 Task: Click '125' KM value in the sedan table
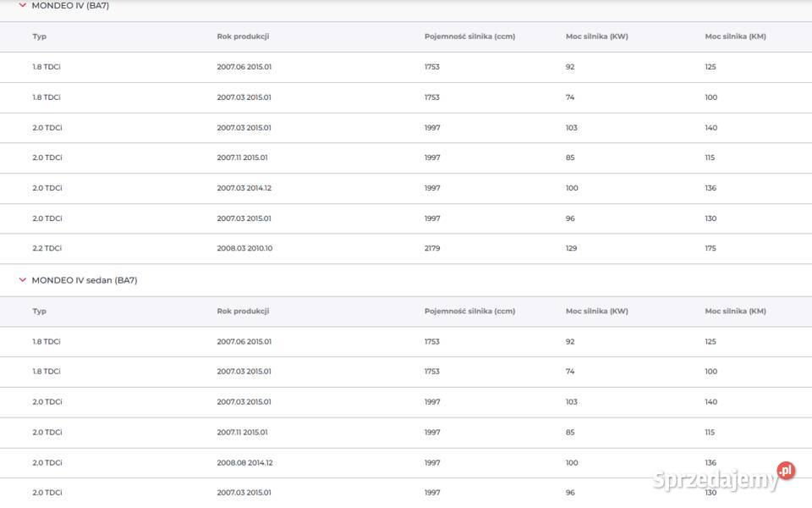pyautogui.click(x=710, y=341)
